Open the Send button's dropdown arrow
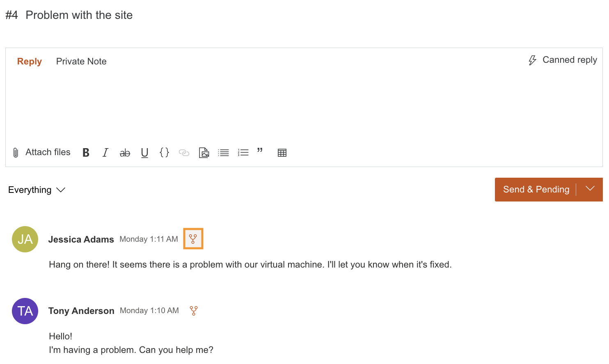The image size is (609, 364). [590, 189]
